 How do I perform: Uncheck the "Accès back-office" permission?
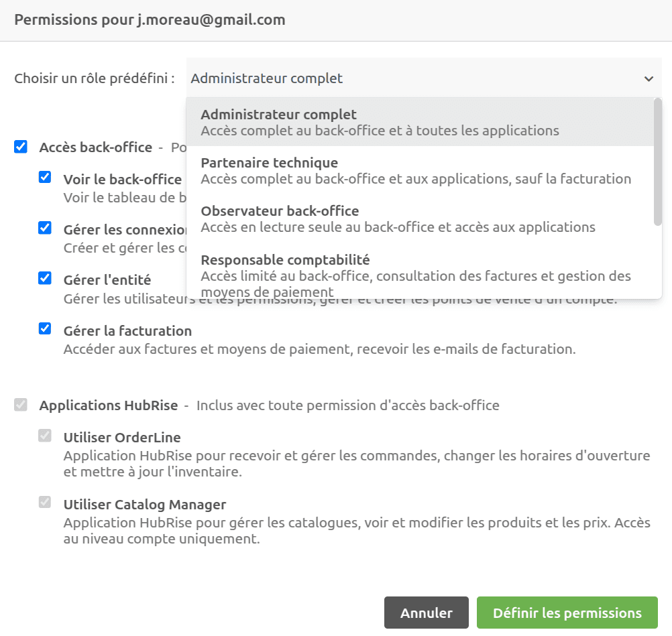point(20,147)
